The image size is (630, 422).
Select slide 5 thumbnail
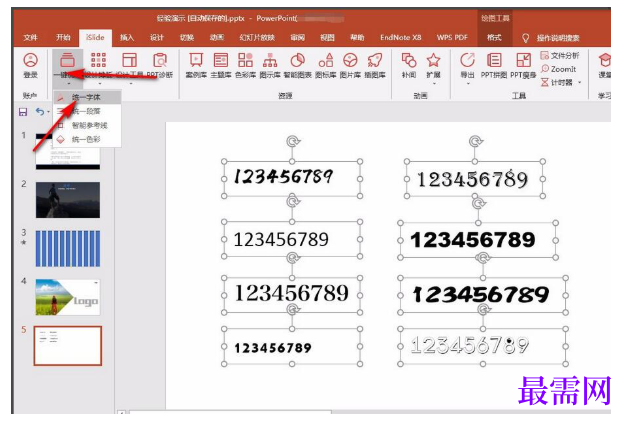coord(68,346)
